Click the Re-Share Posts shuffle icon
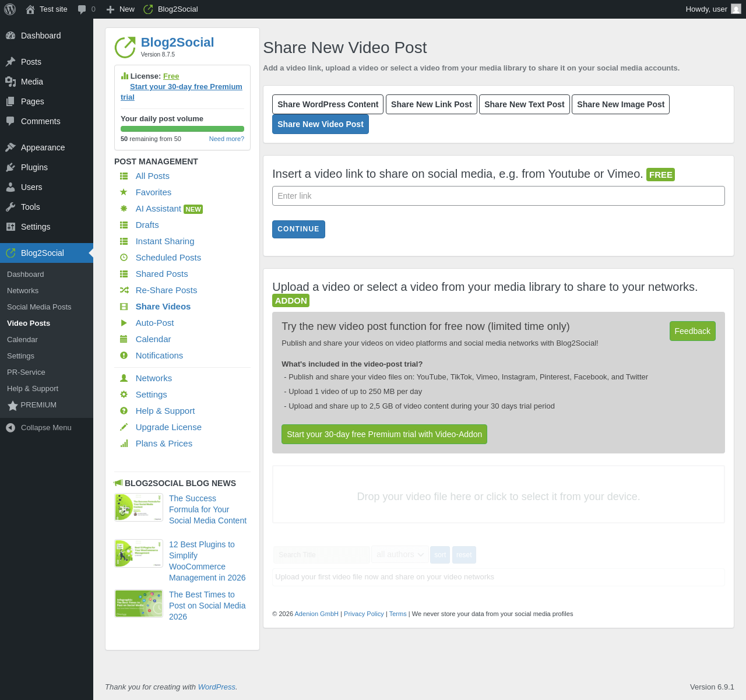 pos(124,290)
